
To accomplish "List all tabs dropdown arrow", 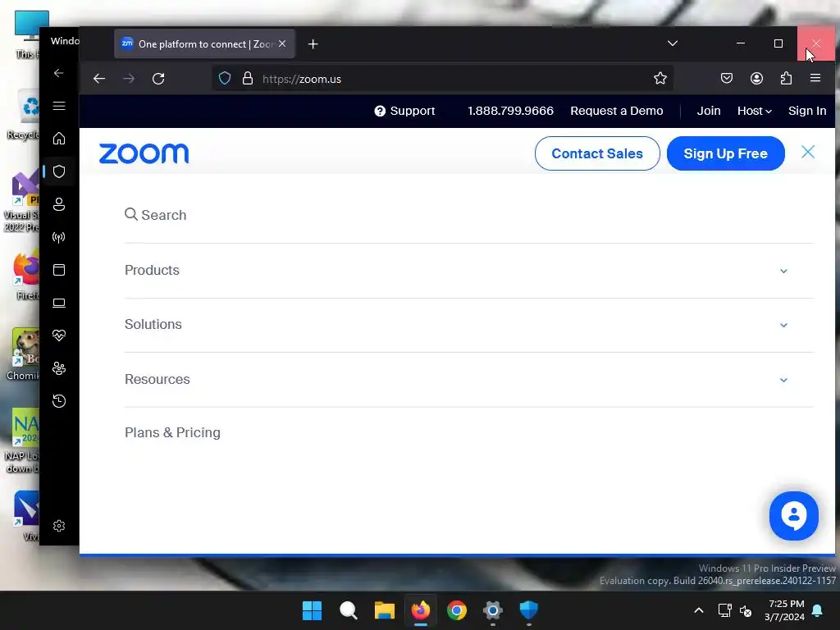I will pyautogui.click(x=673, y=43).
